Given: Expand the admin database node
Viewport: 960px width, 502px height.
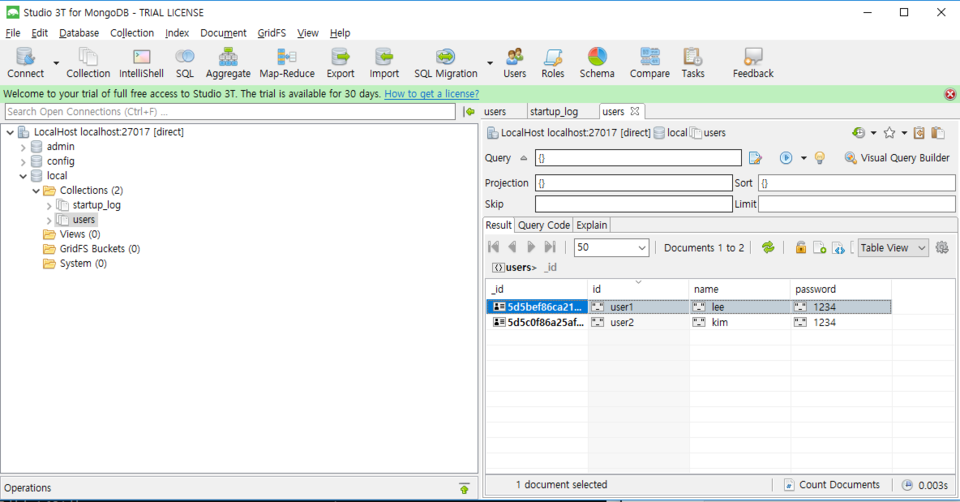Looking at the screenshot, I should point(23,147).
